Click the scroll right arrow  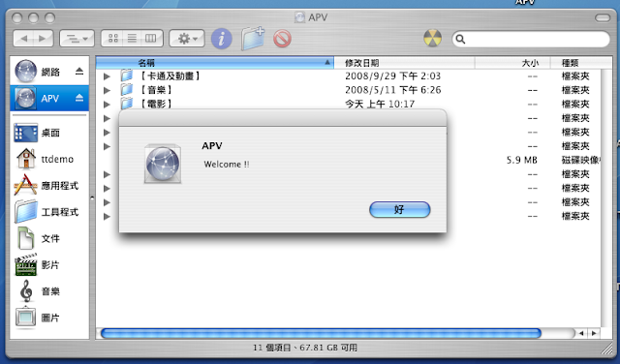click(x=594, y=333)
